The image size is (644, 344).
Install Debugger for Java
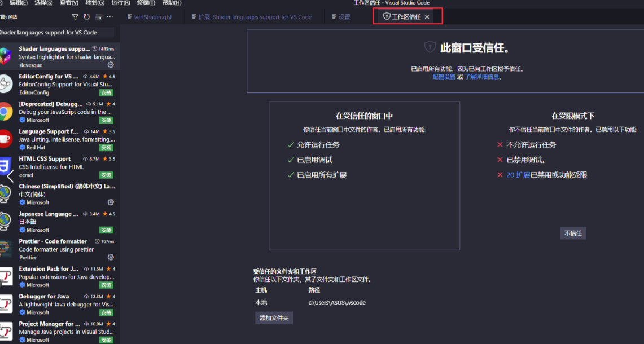(106, 313)
